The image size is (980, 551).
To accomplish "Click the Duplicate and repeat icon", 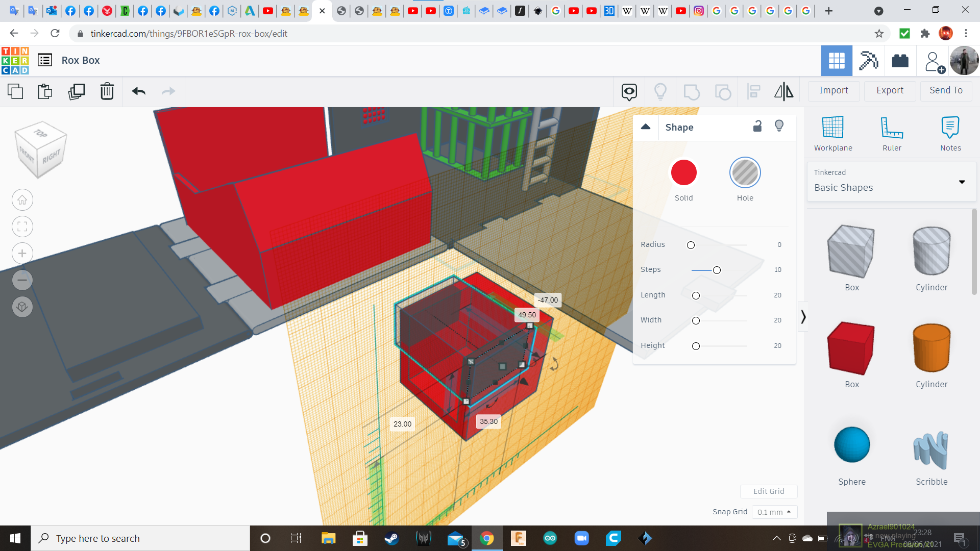I will click(77, 92).
